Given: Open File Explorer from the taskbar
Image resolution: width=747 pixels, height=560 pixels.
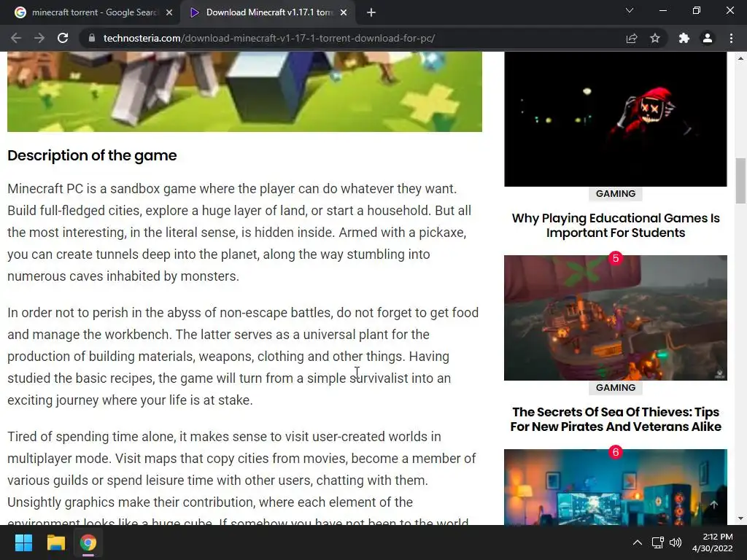Looking at the screenshot, I should [55, 542].
